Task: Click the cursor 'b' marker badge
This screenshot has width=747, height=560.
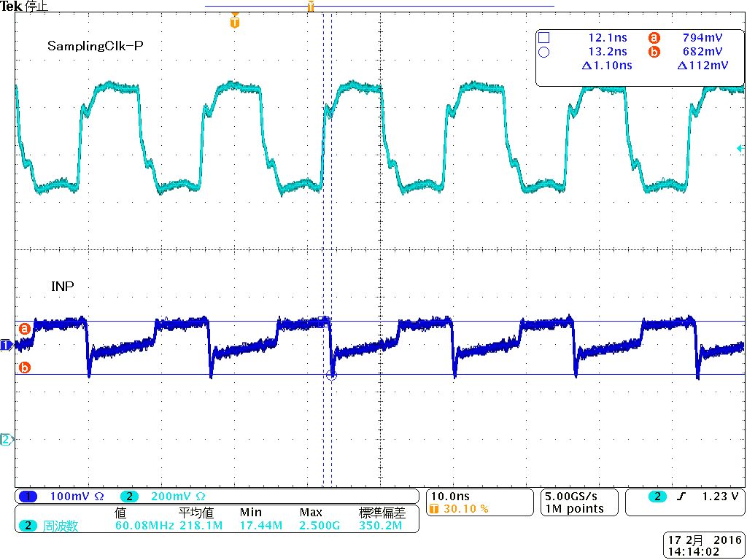Action: 23,368
